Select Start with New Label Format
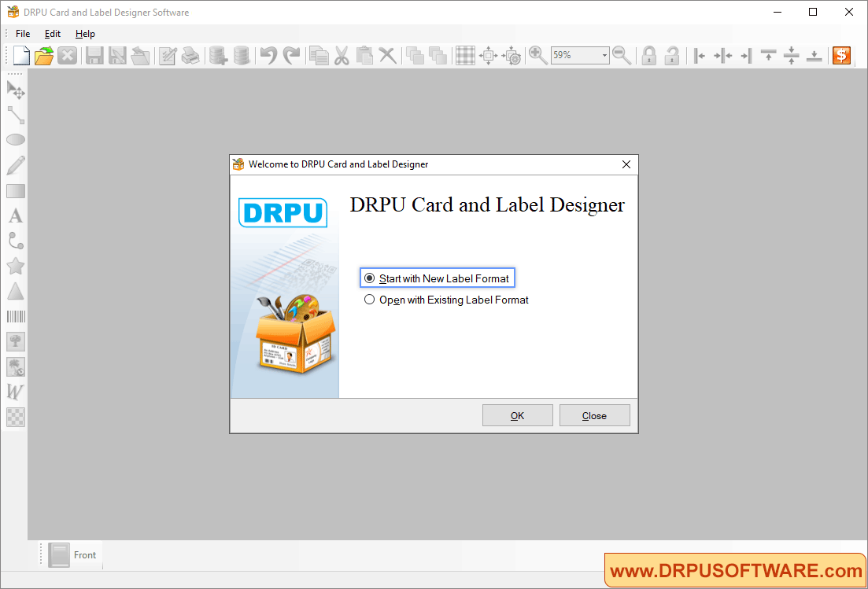Viewport: 868px width, 589px height. 437,278
